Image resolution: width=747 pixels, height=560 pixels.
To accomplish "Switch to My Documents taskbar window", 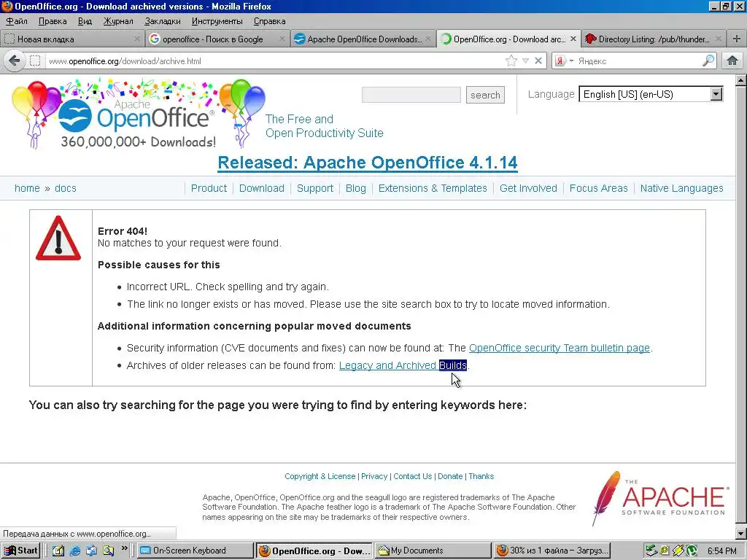I will pyautogui.click(x=433, y=551).
